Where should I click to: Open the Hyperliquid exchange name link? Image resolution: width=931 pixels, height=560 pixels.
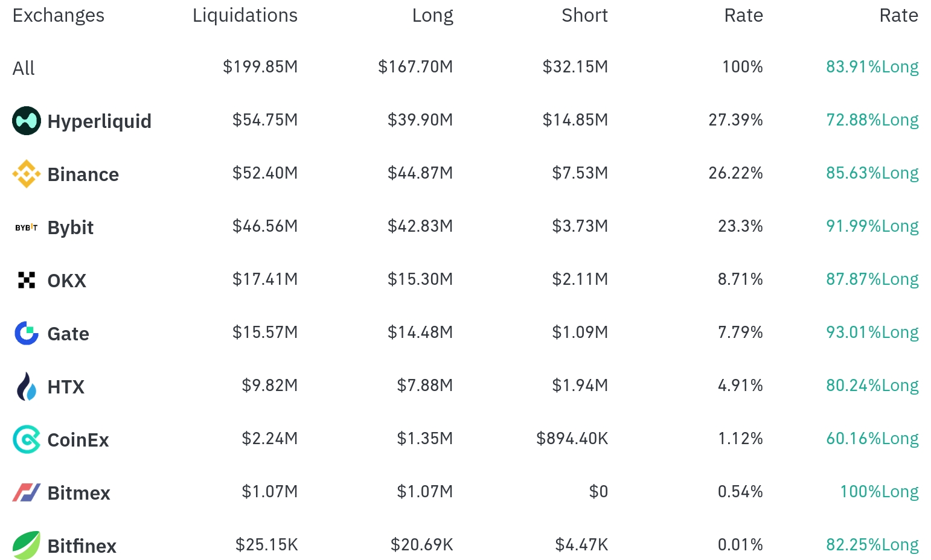click(99, 121)
